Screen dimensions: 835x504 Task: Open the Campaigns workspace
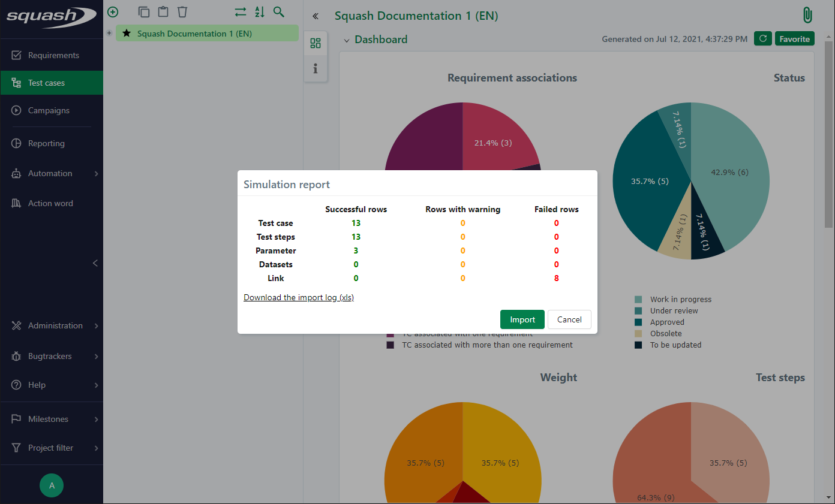[48, 110]
